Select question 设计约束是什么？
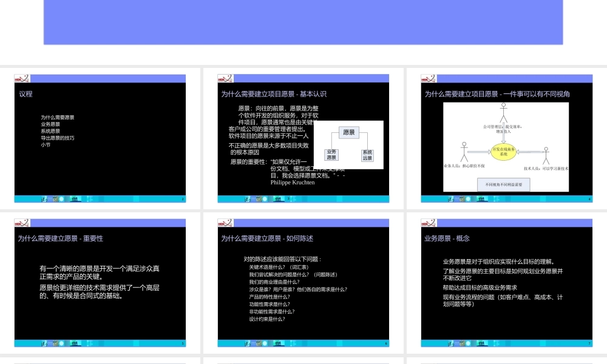This screenshot has width=607, height=364. tap(267, 319)
